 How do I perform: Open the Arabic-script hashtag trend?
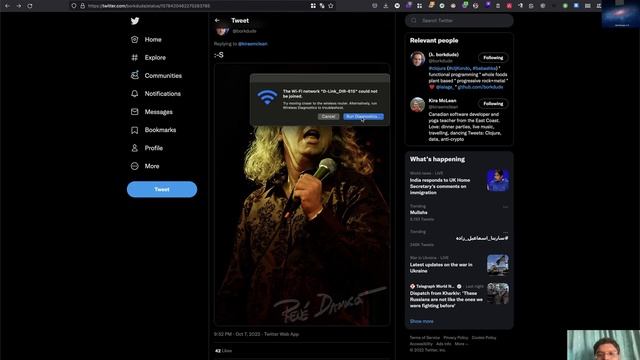tap(482, 238)
